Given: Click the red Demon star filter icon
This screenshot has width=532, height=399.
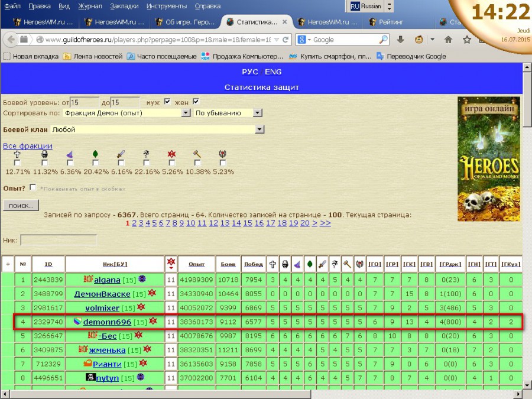Looking at the screenshot, I should pos(171,154).
